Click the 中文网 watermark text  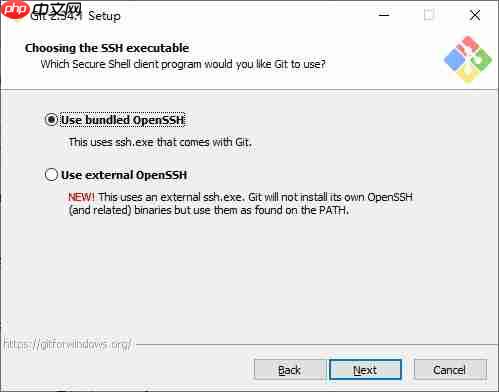pyautogui.click(x=57, y=10)
